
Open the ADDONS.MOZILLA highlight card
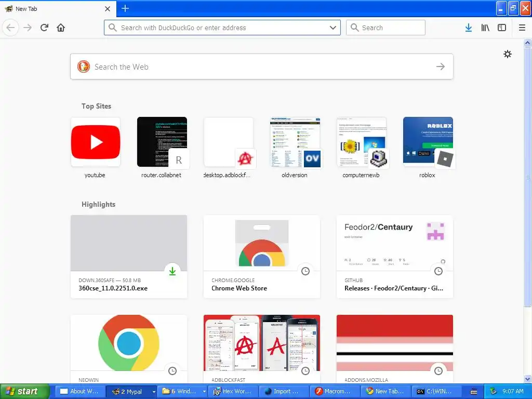[x=395, y=350]
